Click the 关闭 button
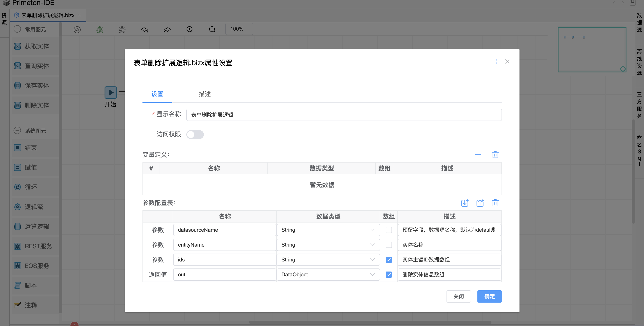This screenshot has width=644, height=326. click(x=458, y=296)
